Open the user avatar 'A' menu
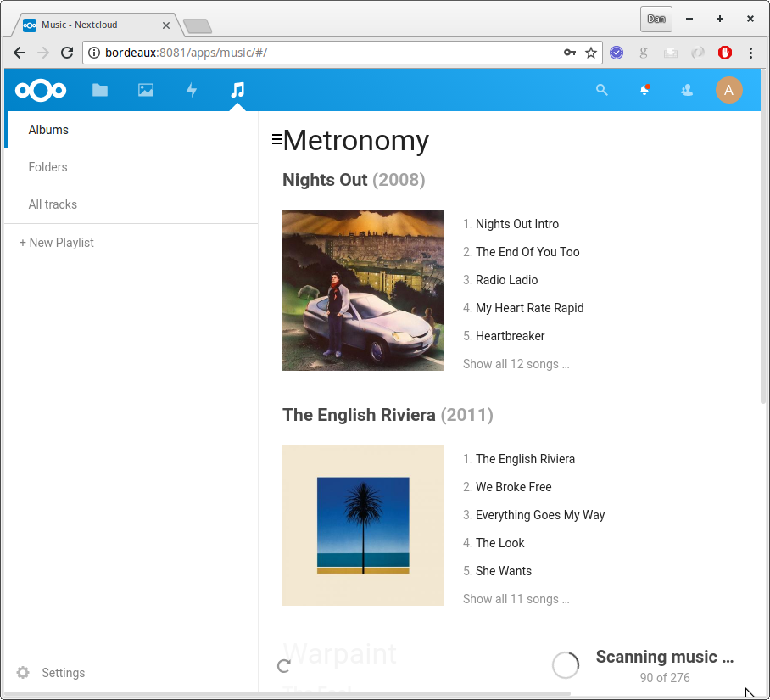Image resolution: width=770 pixels, height=700 pixels. pyautogui.click(x=728, y=90)
